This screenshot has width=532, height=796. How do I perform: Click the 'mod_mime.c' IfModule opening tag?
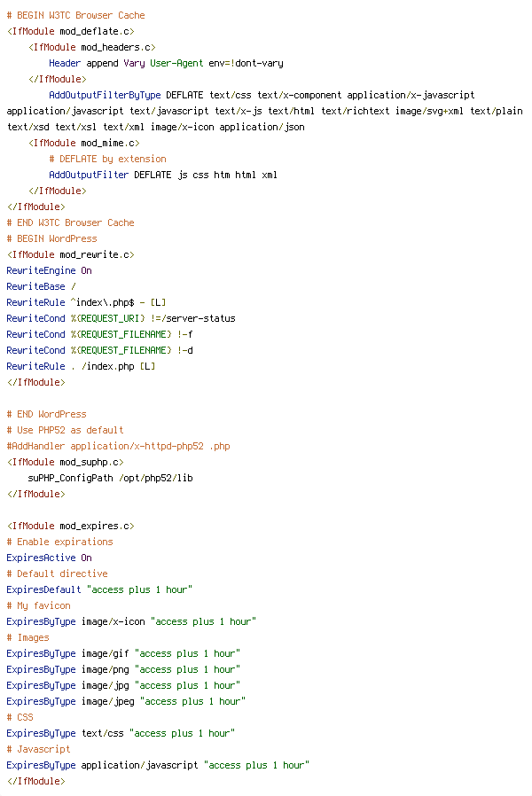coord(83,143)
